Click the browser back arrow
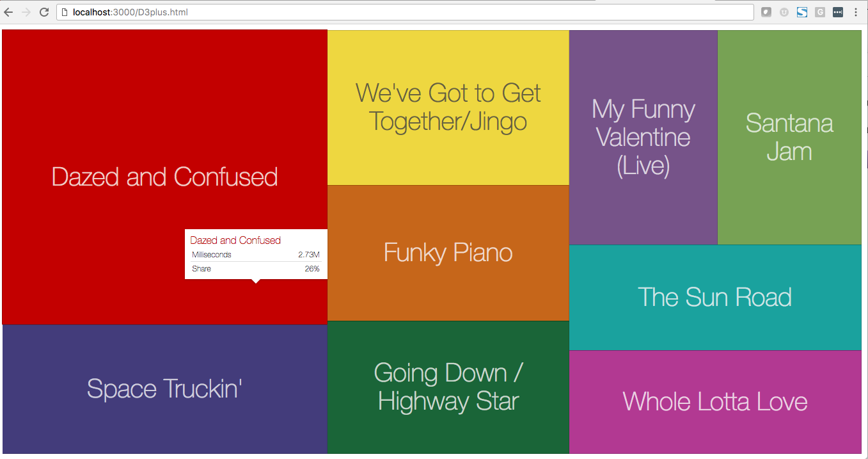Viewport: 868px width, 459px height. pyautogui.click(x=9, y=12)
